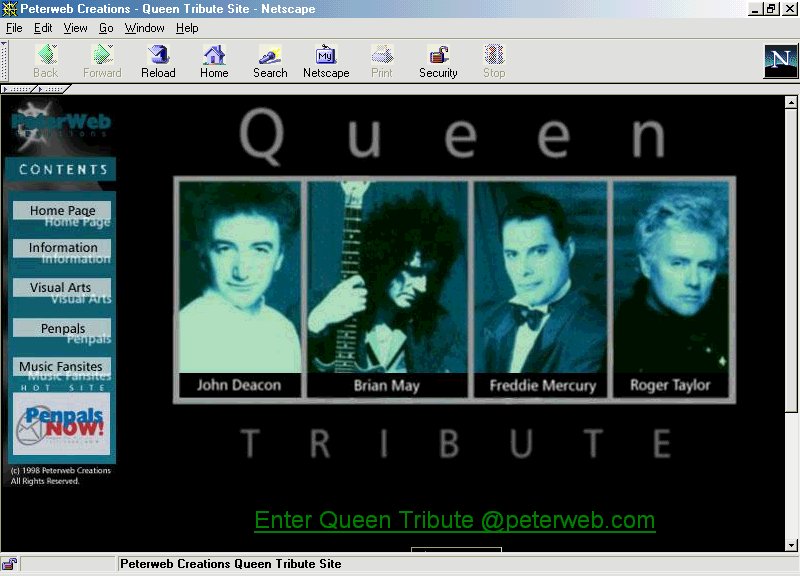The width and height of the screenshot is (800, 576).
Task: Click the CONTENTS sidebar header
Action: [x=62, y=169]
